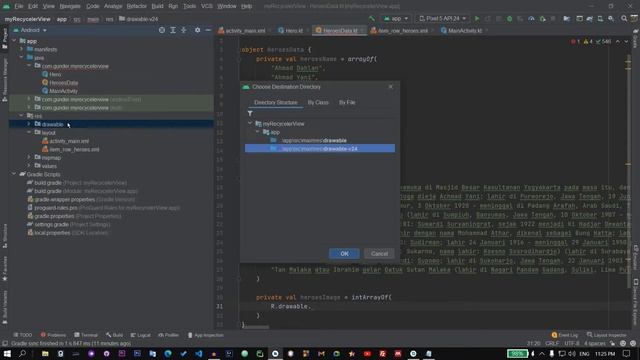Open the Refactor menu

[x=136, y=6]
